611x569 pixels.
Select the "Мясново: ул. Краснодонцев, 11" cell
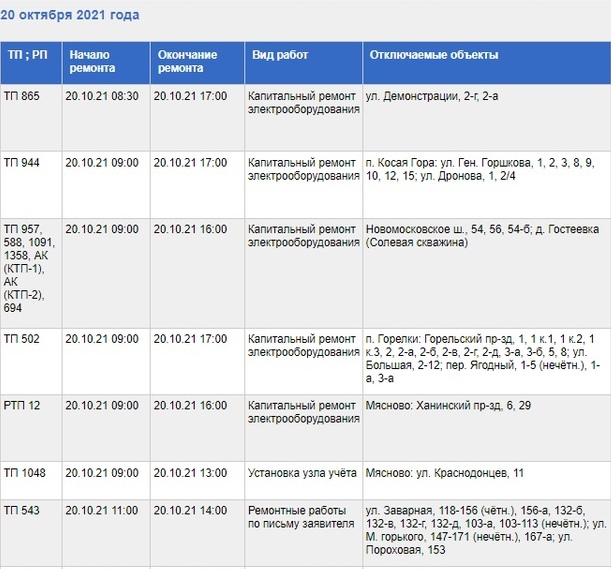pos(445,472)
